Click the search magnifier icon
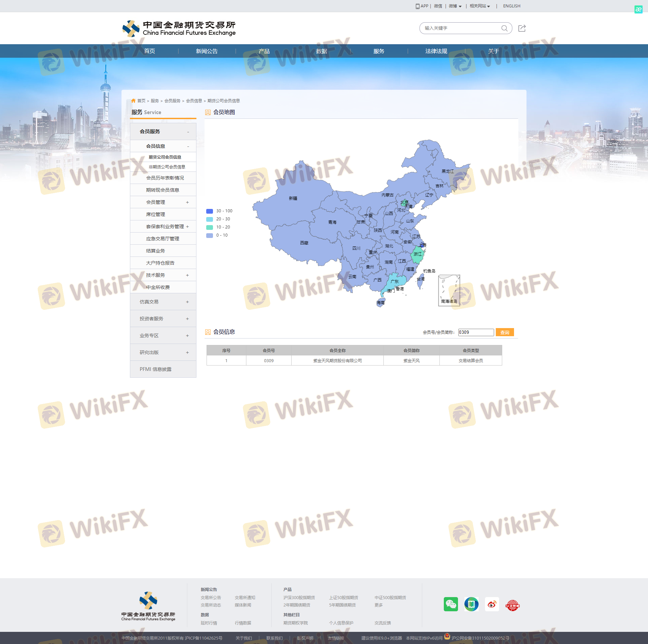 [504, 28]
